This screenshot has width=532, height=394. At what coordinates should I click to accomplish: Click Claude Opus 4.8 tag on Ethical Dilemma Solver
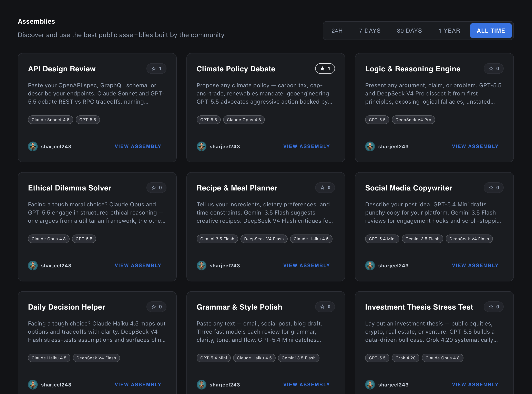click(x=49, y=239)
